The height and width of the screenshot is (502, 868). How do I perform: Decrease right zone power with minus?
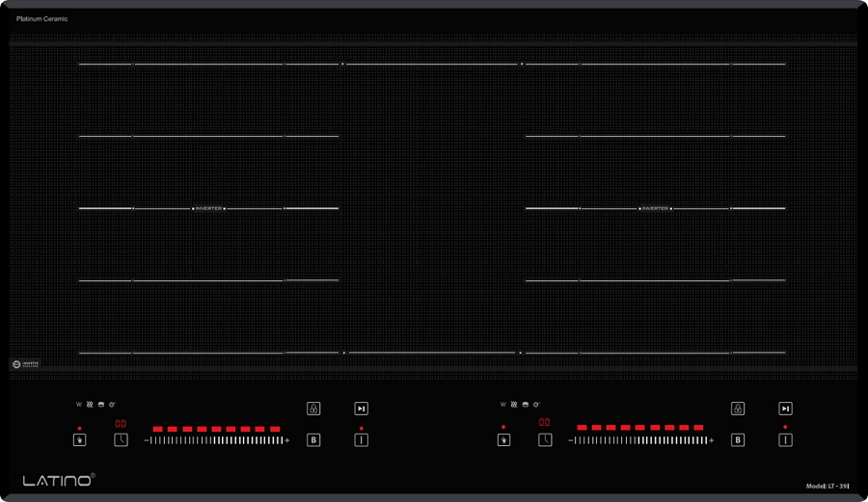[570, 440]
